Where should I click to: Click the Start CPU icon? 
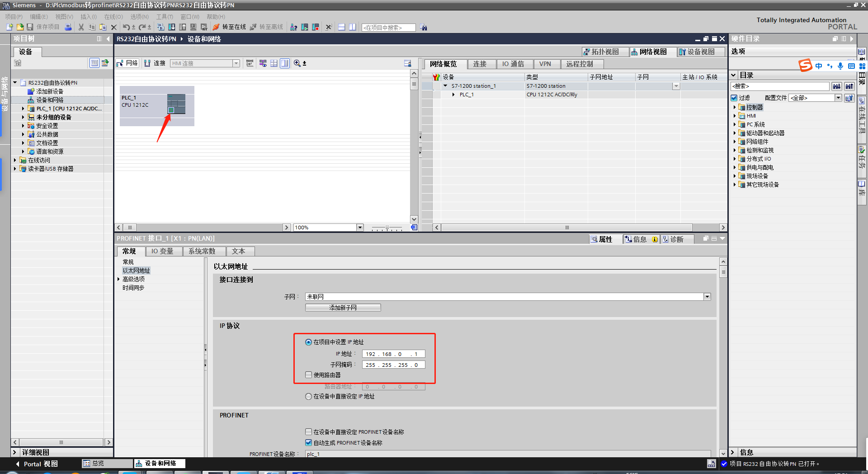305,27
